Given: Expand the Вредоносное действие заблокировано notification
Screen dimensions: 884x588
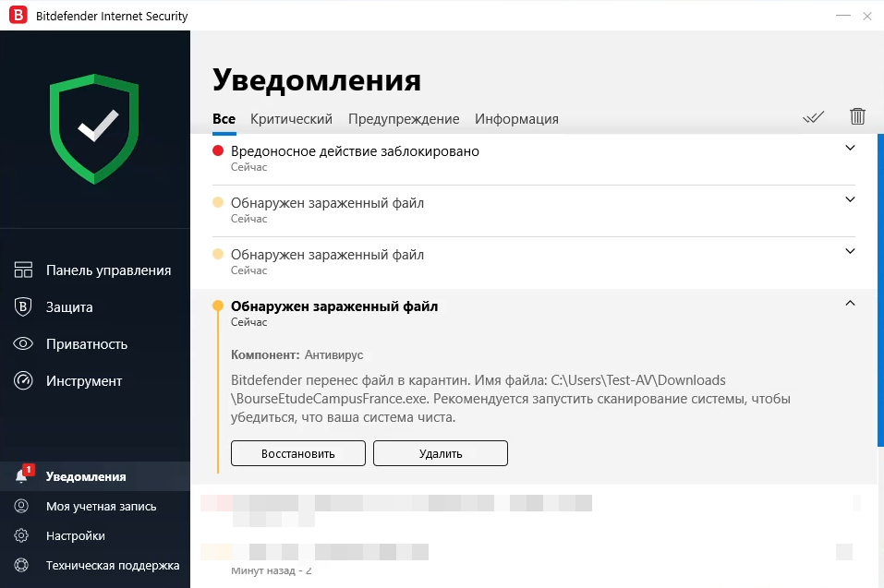Looking at the screenshot, I should (x=850, y=148).
